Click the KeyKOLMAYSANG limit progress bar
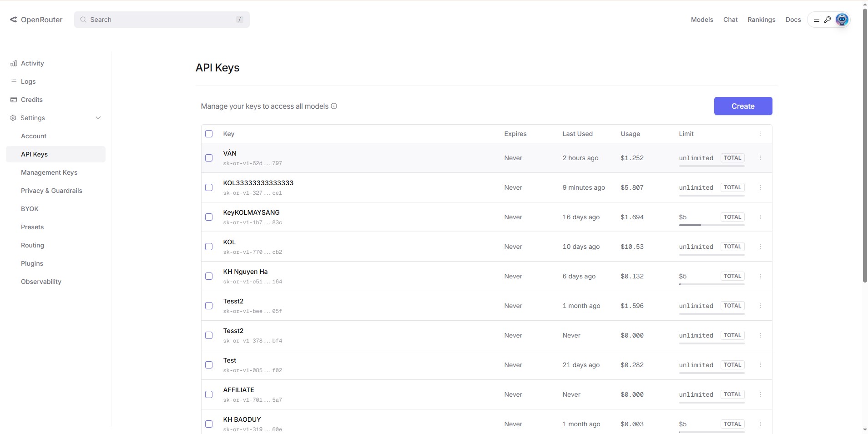Viewport: 868px width, 434px height. coord(711,225)
